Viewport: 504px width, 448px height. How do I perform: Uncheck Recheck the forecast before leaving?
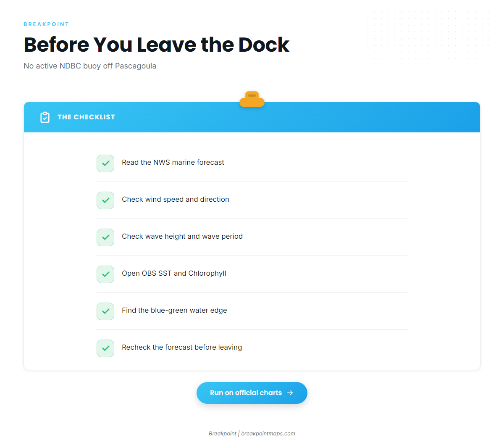click(105, 348)
